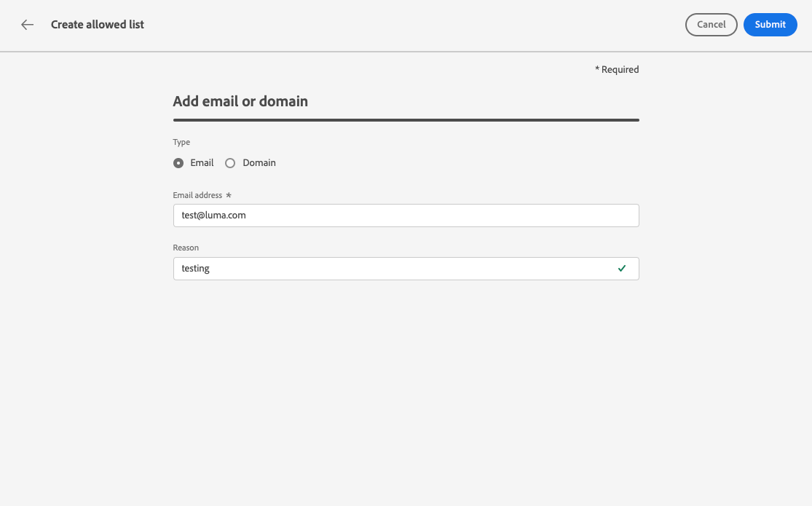Click the back arrow icon
The width and height of the screenshot is (812, 506).
pos(28,25)
